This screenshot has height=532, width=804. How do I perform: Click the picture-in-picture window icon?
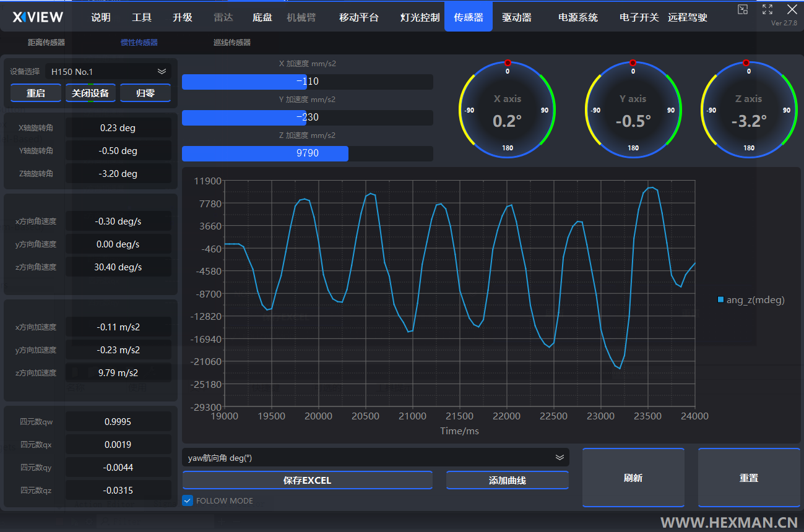(x=743, y=9)
